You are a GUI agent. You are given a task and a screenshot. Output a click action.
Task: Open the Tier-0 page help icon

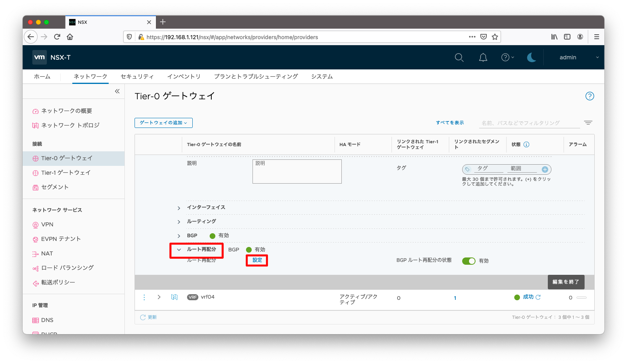point(590,96)
